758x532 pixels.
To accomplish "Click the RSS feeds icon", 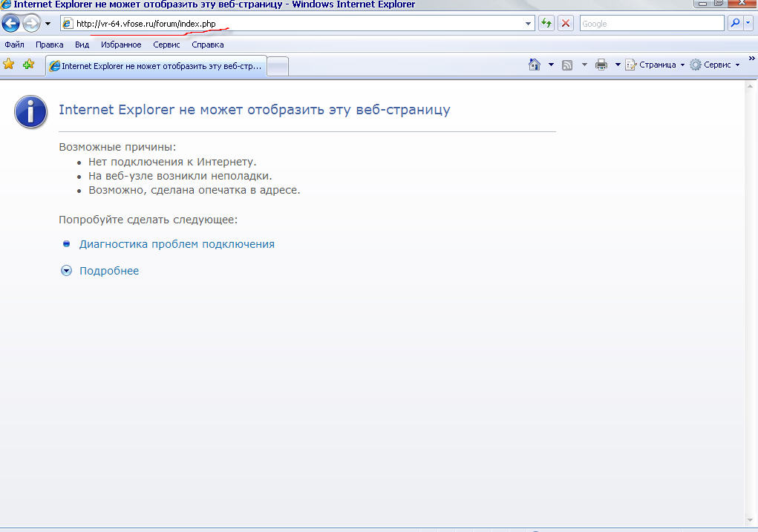I will coord(567,65).
